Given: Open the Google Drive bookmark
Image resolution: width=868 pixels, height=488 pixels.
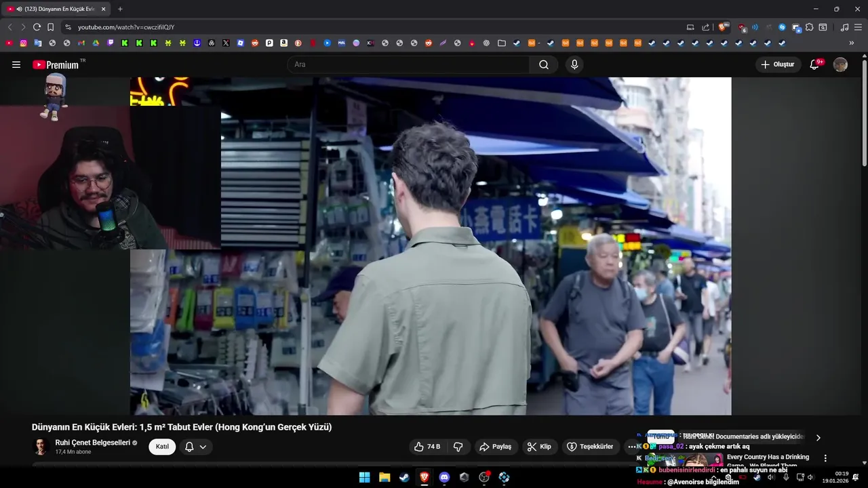Looking at the screenshot, I should point(96,43).
